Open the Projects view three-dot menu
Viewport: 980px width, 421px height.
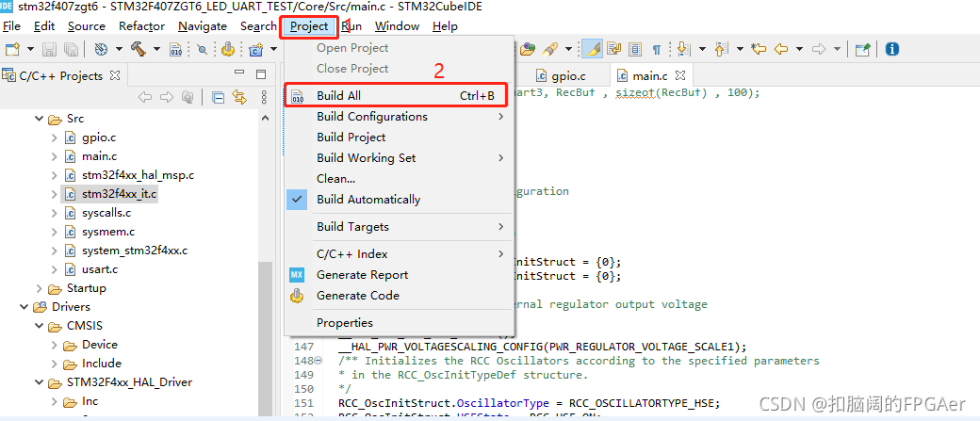tap(264, 97)
